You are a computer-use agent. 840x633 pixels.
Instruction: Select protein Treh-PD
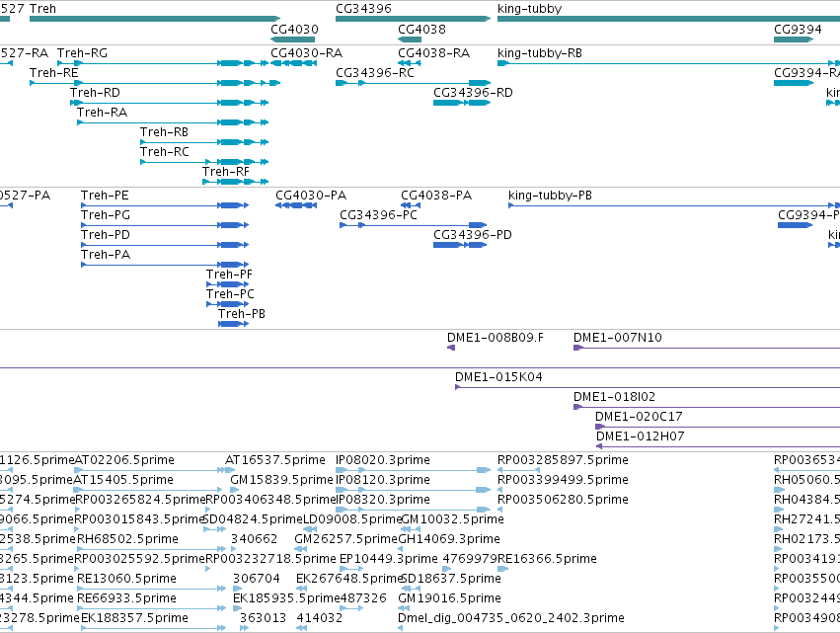click(x=165, y=245)
